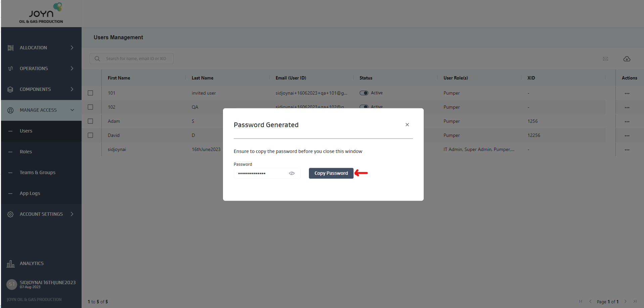The height and width of the screenshot is (308, 644).
Task: Click the cloud download icon
Action: [627, 59]
